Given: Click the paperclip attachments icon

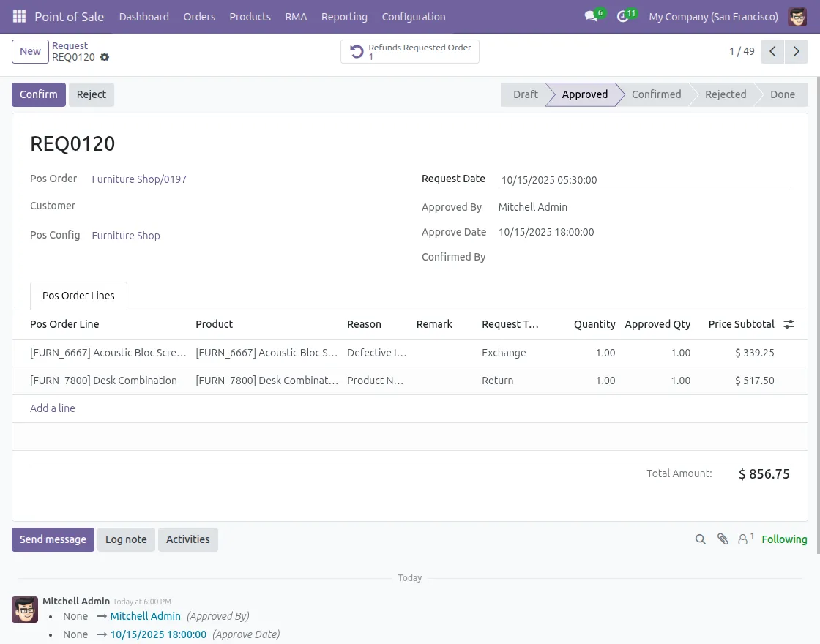Looking at the screenshot, I should point(723,539).
